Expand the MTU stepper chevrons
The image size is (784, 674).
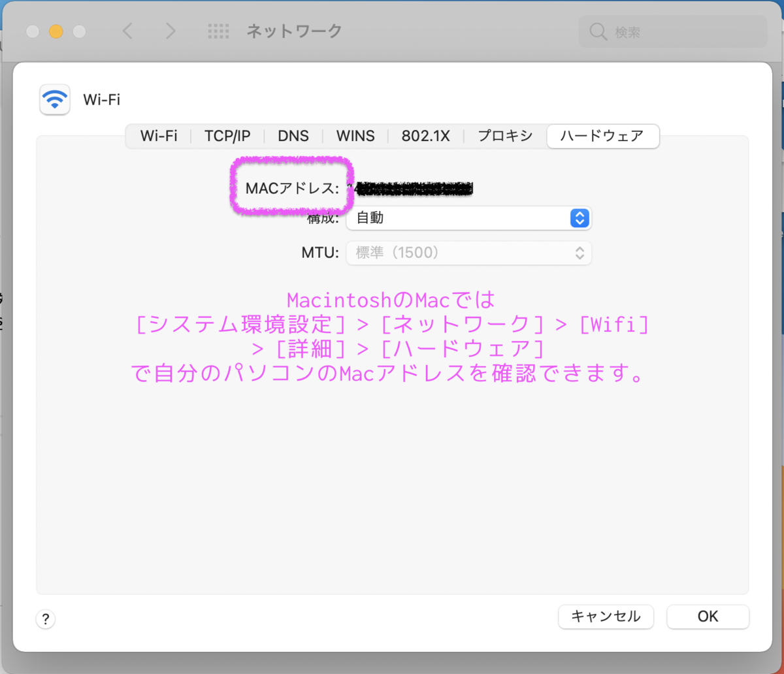(580, 253)
